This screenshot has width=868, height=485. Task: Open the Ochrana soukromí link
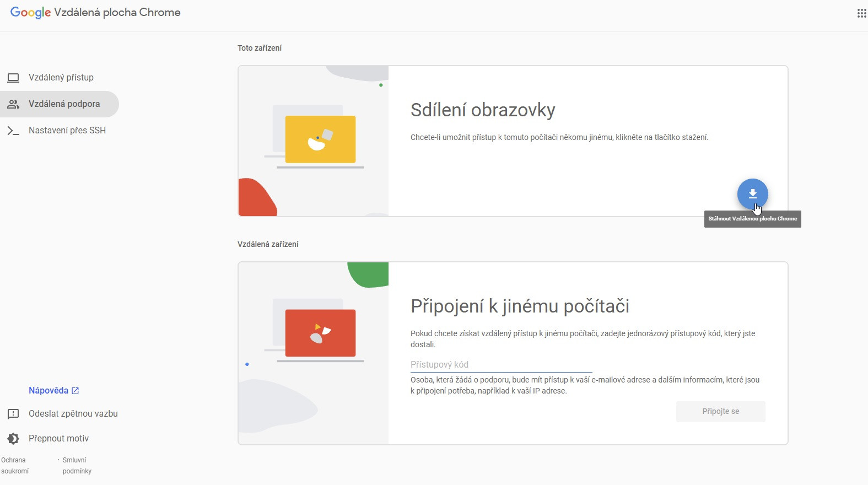click(15, 466)
